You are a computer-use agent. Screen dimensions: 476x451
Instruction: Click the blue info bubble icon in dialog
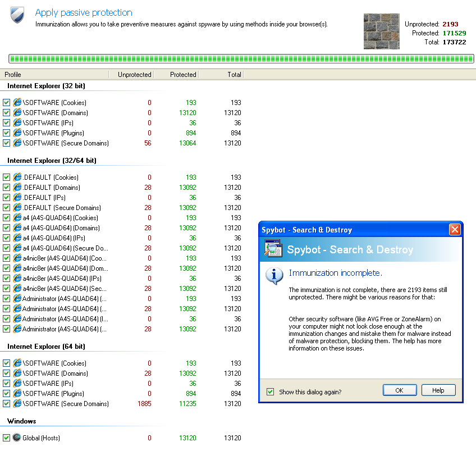tap(274, 276)
